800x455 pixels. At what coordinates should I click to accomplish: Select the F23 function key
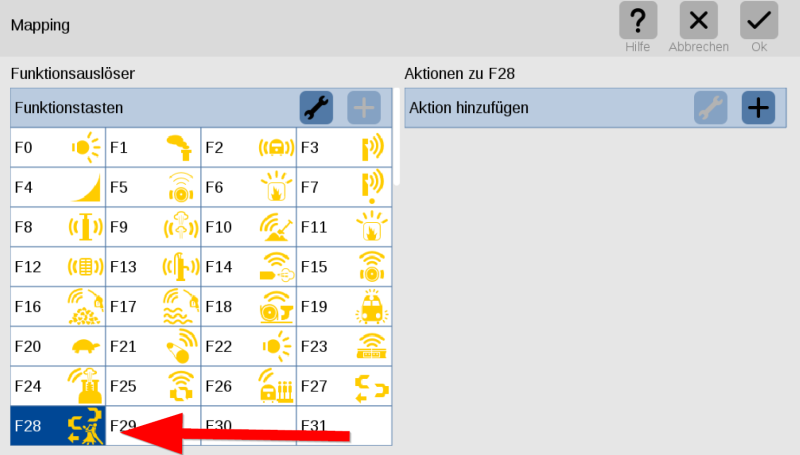[344, 346]
